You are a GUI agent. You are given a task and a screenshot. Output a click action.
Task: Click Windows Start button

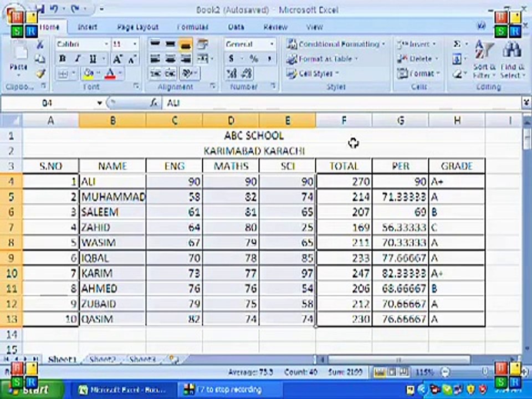coord(32,390)
